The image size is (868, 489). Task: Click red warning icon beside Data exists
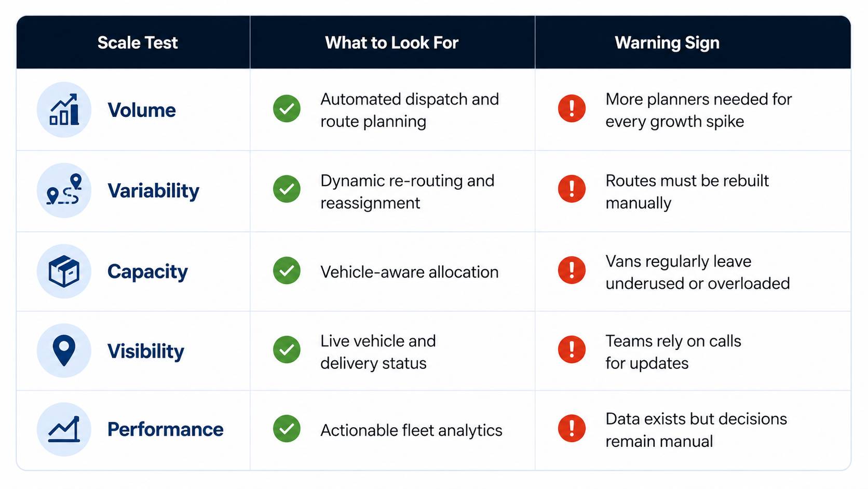[x=572, y=429]
